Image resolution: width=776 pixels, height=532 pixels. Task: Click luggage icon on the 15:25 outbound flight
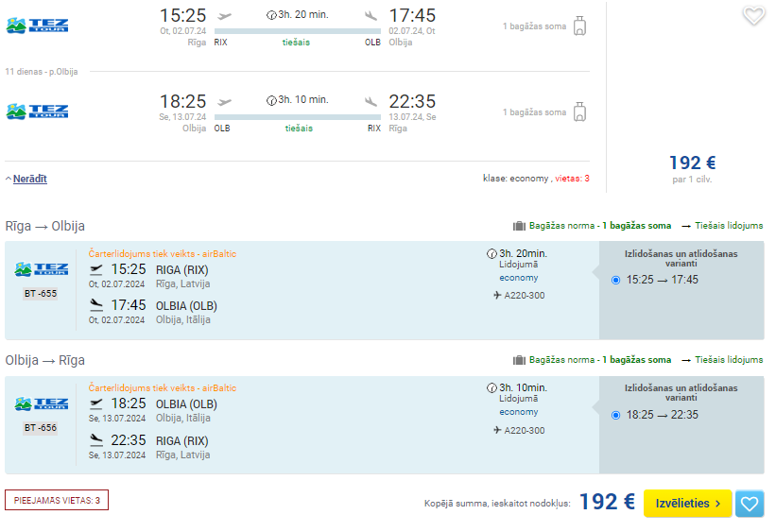[x=580, y=26]
